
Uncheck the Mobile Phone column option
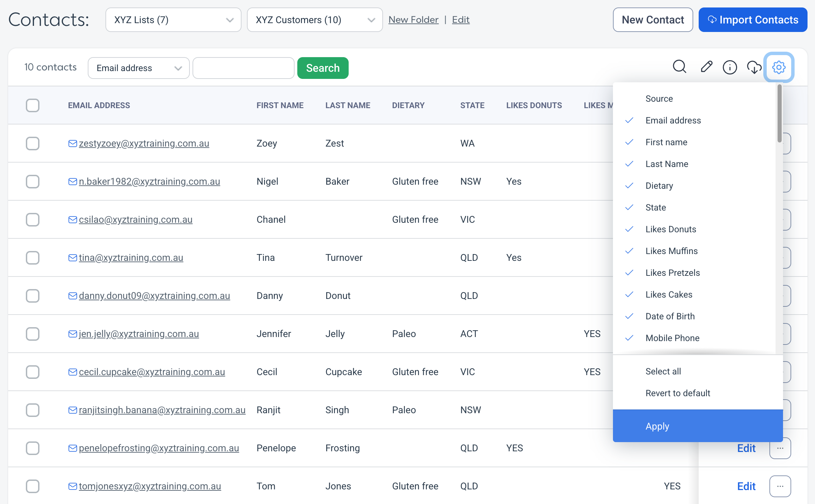click(694, 338)
